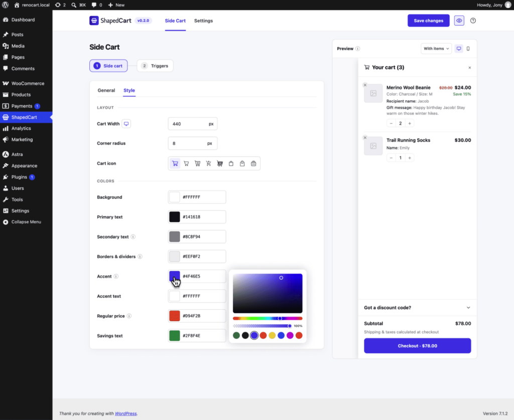Click the Regular price info icon
This screenshot has height=420, width=514.
point(129,316)
